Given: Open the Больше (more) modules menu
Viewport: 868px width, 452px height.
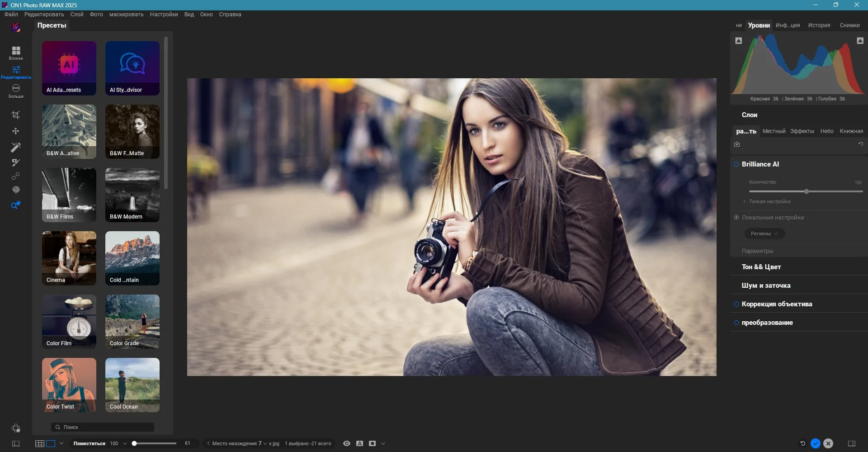Looking at the screenshot, I should click(x=16, y=91).
